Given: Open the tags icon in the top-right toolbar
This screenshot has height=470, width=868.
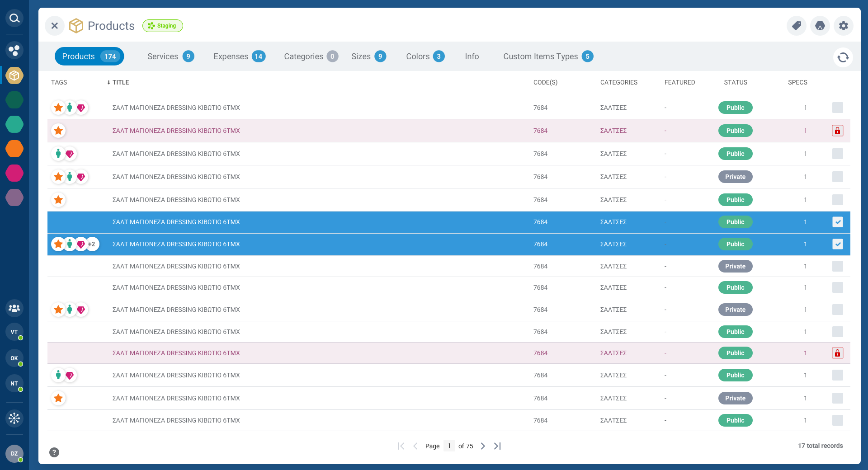Looking at the screenshot, I should point(796,26).
